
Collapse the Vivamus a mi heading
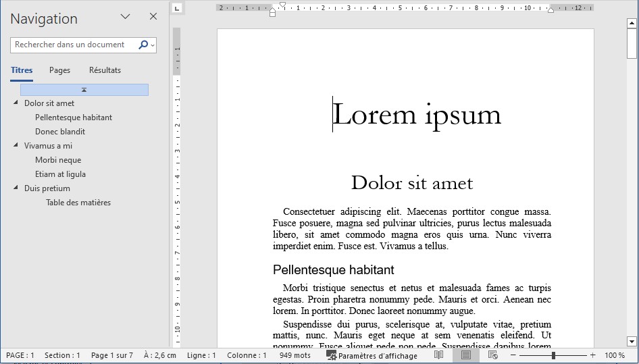[x=16, y=146]
